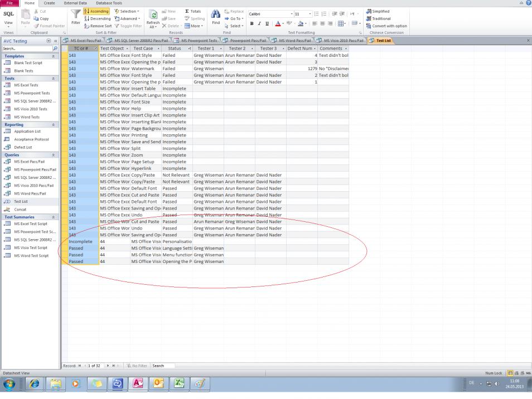Open Excel from the taskbar

coord(179,384)
